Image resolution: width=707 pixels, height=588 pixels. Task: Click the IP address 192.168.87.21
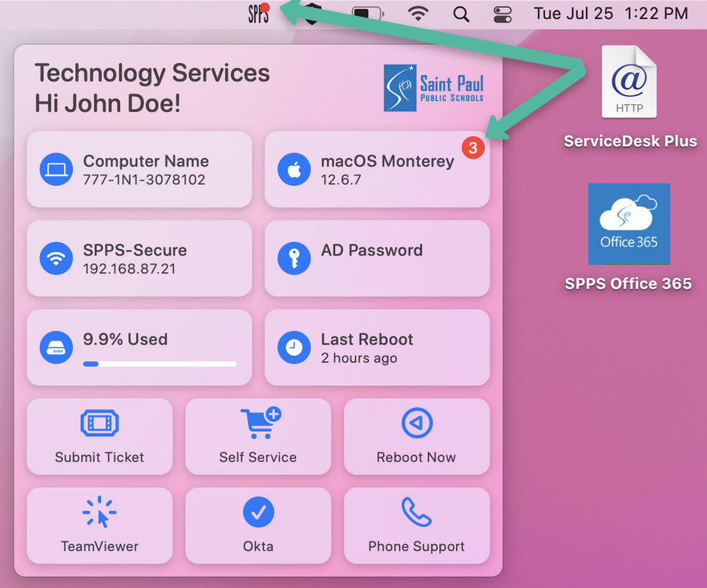(129, 269)
